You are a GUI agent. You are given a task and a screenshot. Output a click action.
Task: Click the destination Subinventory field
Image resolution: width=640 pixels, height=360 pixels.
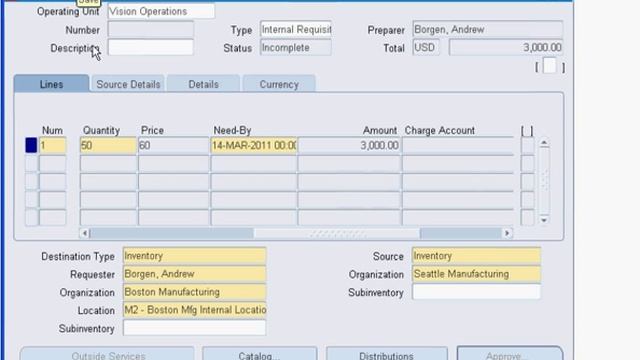(x=195, y=328)
